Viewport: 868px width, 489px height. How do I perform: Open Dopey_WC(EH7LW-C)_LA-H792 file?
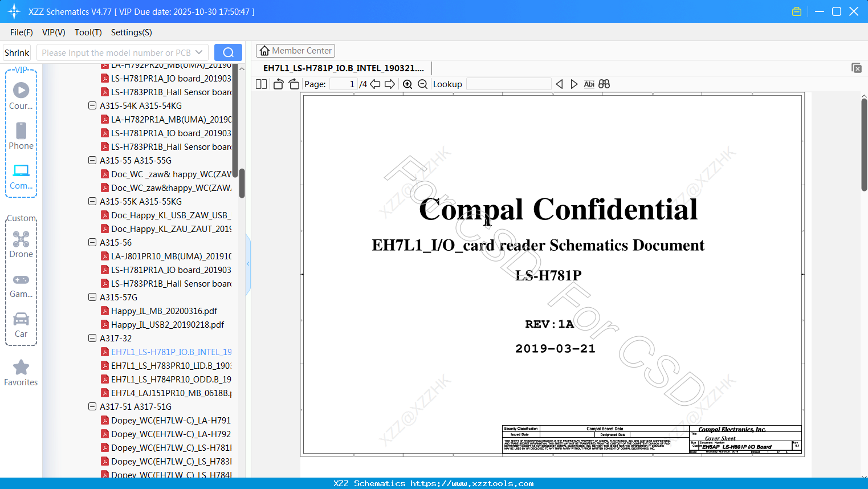[x=171, y=434]
